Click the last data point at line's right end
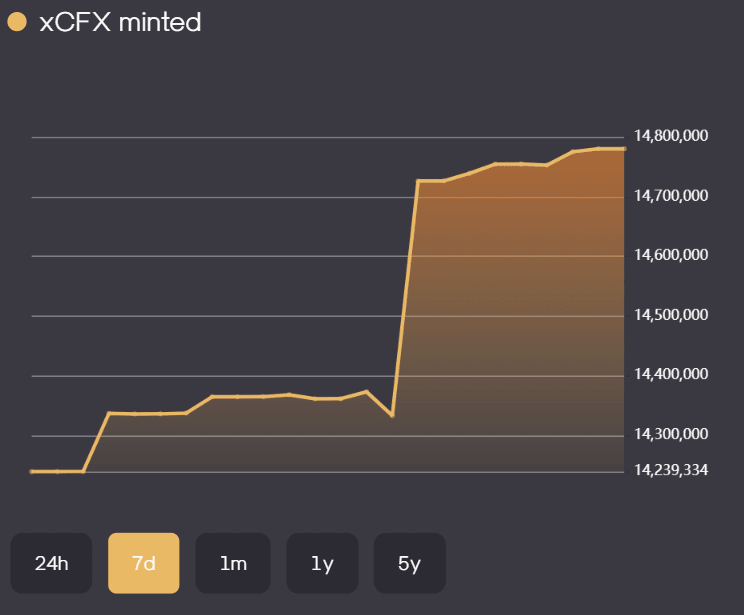This screenshot has height=615, width=744. (x=623, y=149)
